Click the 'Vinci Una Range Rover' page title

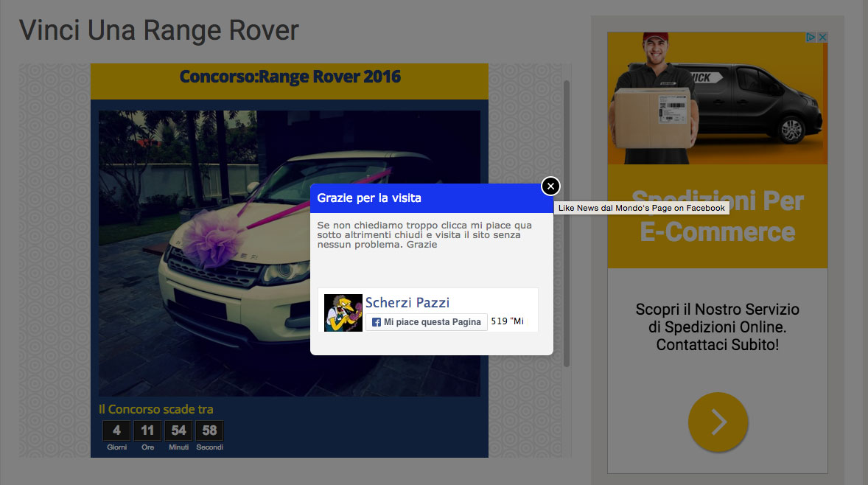click(x=159, y=30)
